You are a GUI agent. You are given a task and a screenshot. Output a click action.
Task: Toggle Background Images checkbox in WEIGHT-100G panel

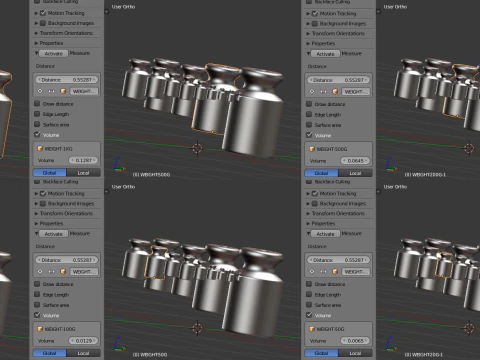tap(43, 203)
